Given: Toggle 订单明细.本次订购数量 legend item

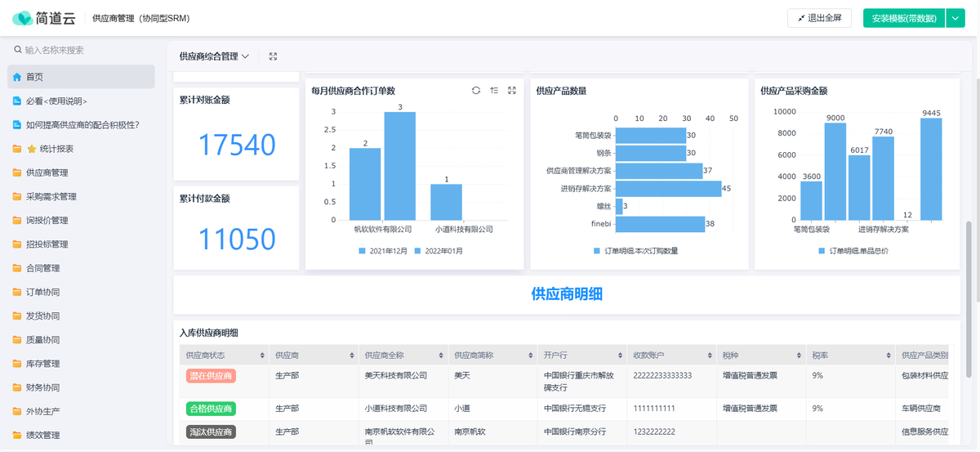Looking at the screenshot, I should click(639, 251).
